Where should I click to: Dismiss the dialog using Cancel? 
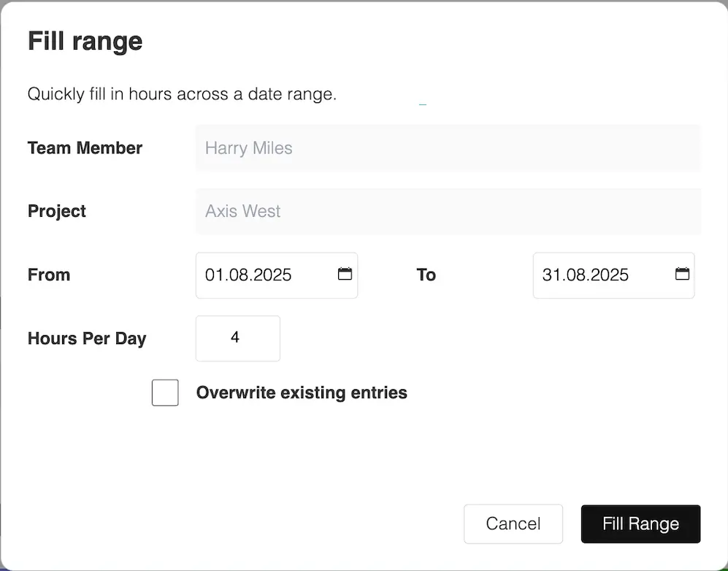click(x=513, y=524)
